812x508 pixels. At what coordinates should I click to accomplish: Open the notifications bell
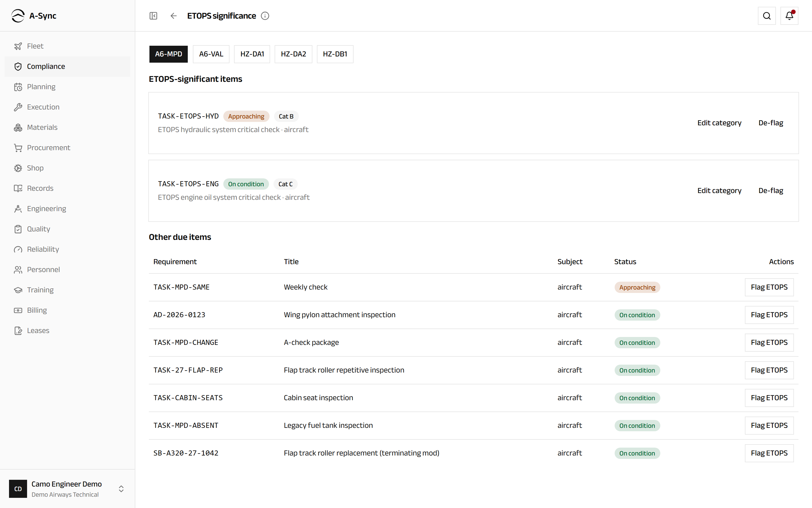tap(789, 16)
